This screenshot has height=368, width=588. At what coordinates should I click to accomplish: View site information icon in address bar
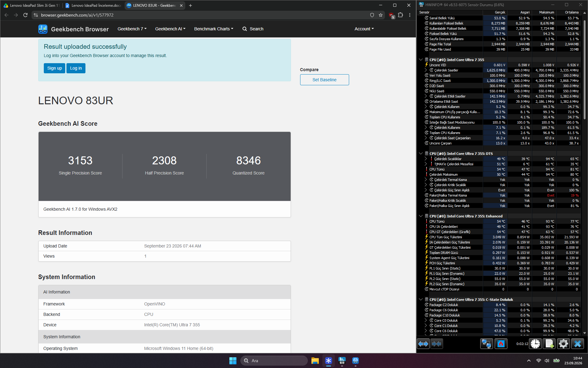point(36,15)
